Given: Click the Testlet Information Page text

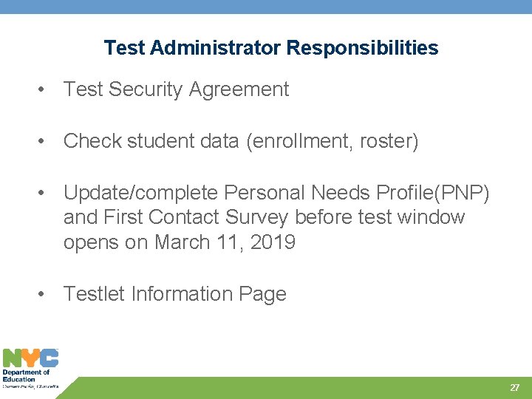Looking at the screenshot, I should [175, 294].
